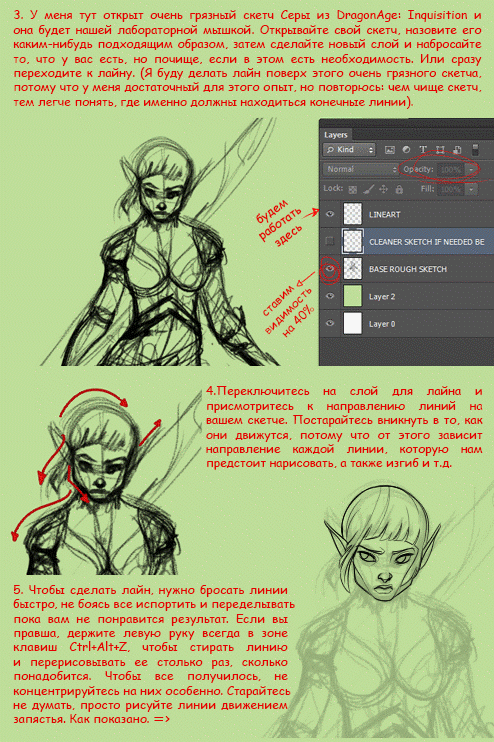The height and width of the screenshot is (742, 494).
Task: Toggle visibility of Layer 0
Action: 330,324
